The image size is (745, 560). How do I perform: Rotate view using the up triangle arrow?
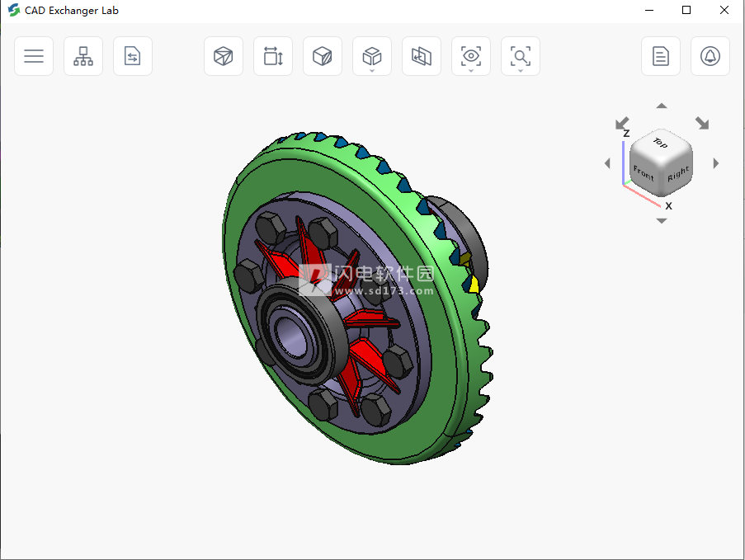662,106
